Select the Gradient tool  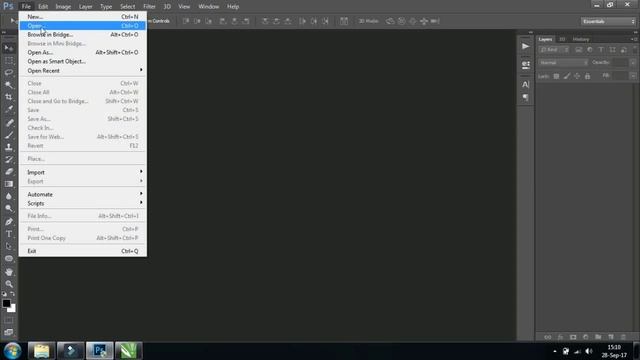click(x=9, y=184)
